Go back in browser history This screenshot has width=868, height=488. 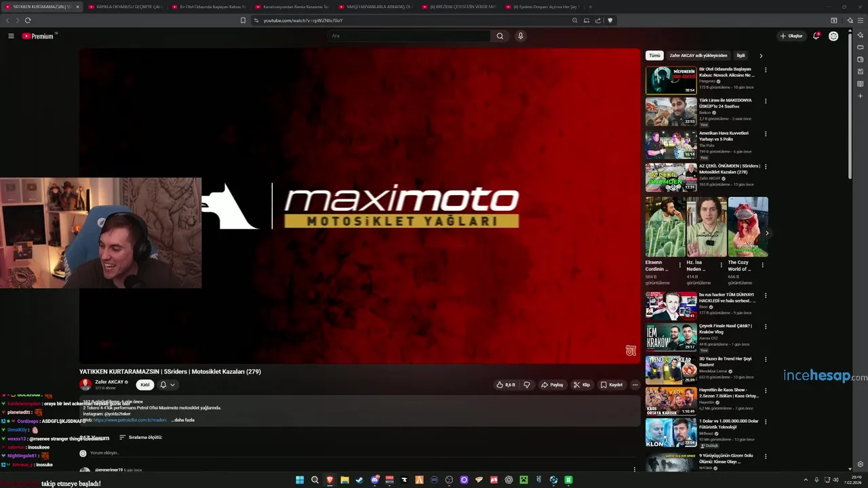coord(7,20)
